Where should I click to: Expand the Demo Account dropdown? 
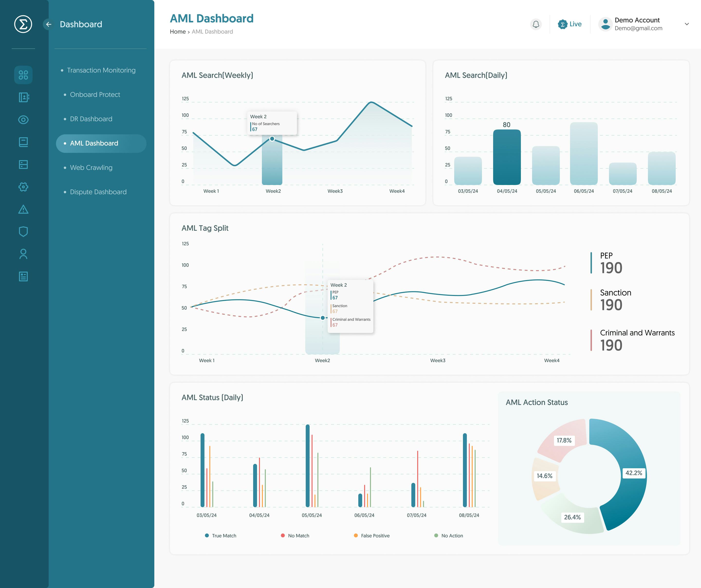coord(687,24)
